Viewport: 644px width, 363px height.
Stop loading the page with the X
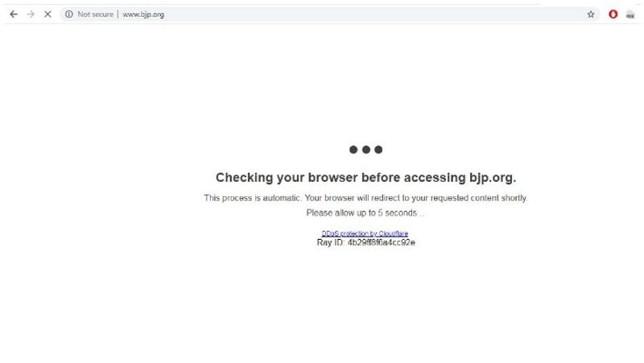coord(47,14)
